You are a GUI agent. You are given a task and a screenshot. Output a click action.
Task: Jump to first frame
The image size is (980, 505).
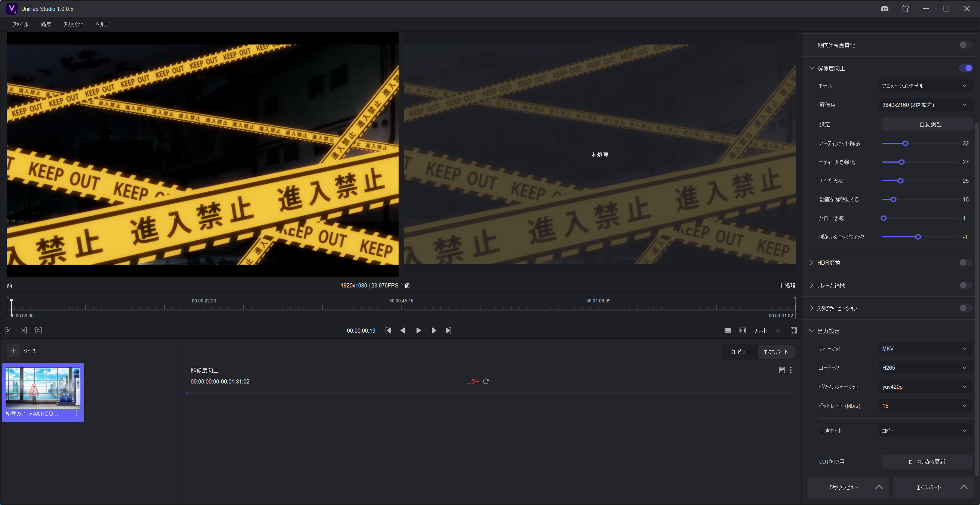[388, 330]
